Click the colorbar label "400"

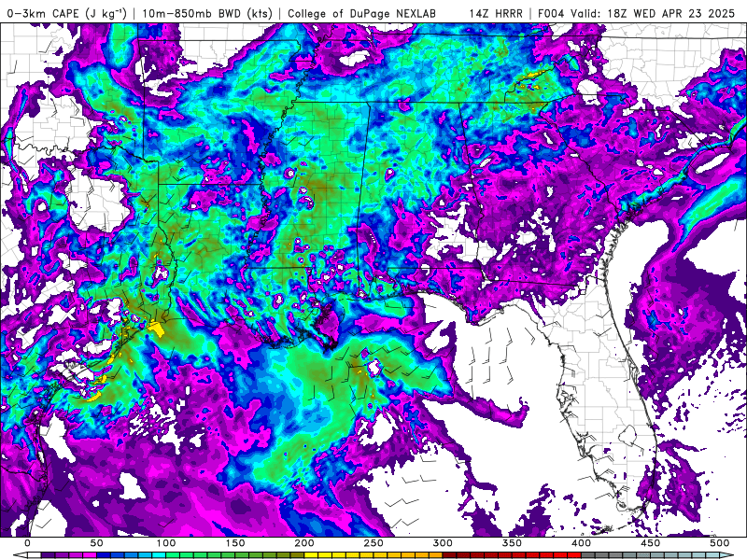pyautogui.click(x=581, y=543)
